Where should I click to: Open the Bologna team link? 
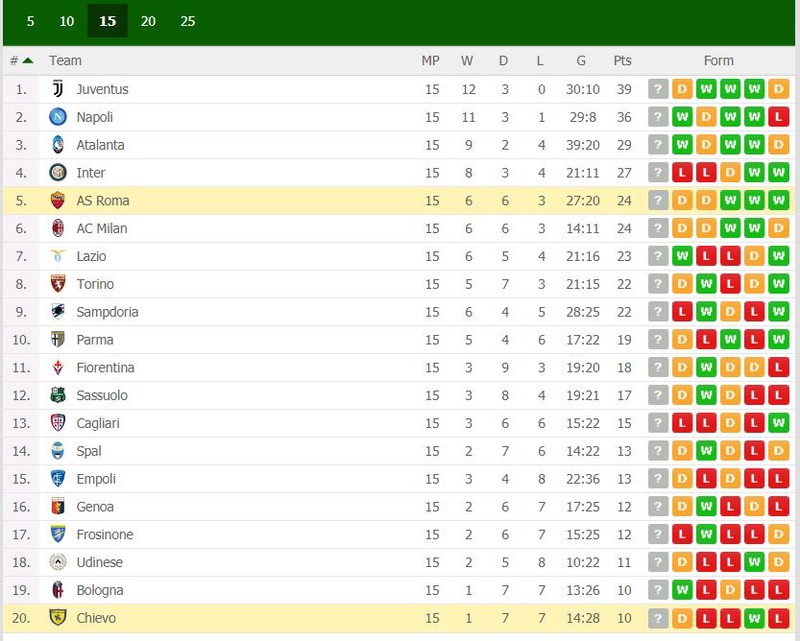pos(100,590)
